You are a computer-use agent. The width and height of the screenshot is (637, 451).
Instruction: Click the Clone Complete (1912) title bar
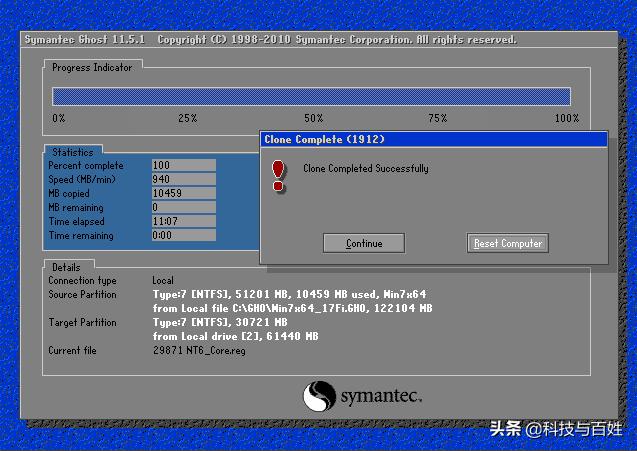[432, 139]
